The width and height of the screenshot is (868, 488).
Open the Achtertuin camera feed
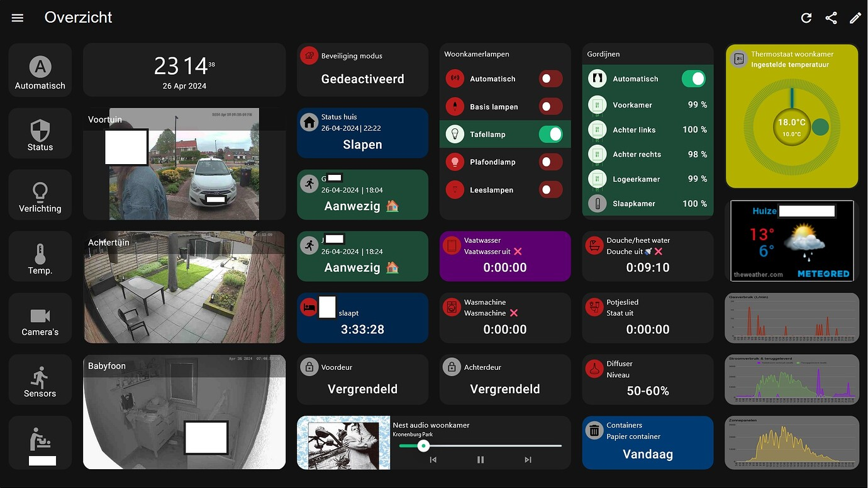(184, 287)
